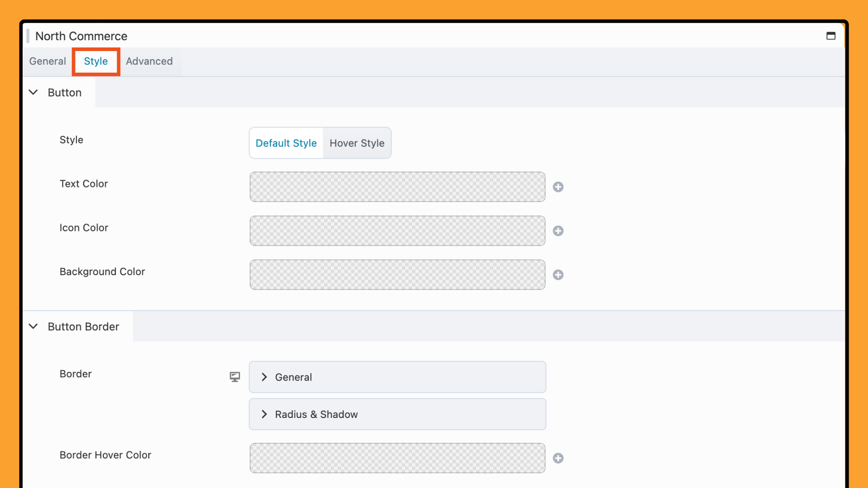Screen dimensions: 868x488
Task: Select Default Style toggle option
Action: 286,143
